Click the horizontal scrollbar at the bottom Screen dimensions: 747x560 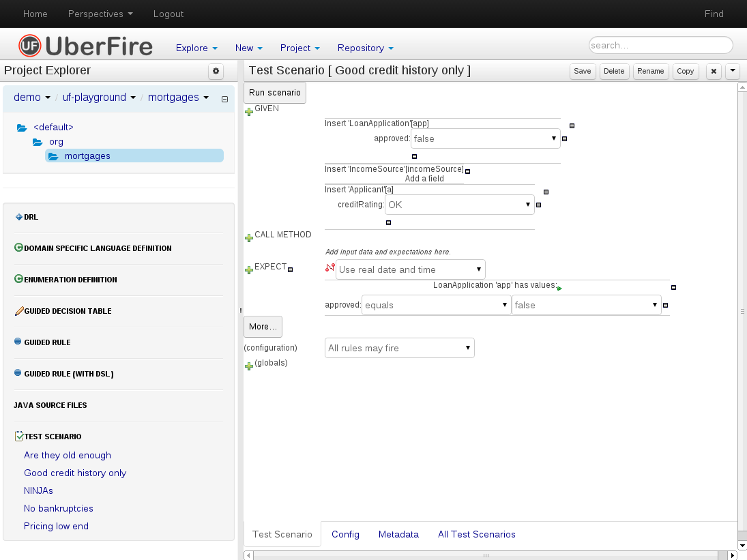486,555
